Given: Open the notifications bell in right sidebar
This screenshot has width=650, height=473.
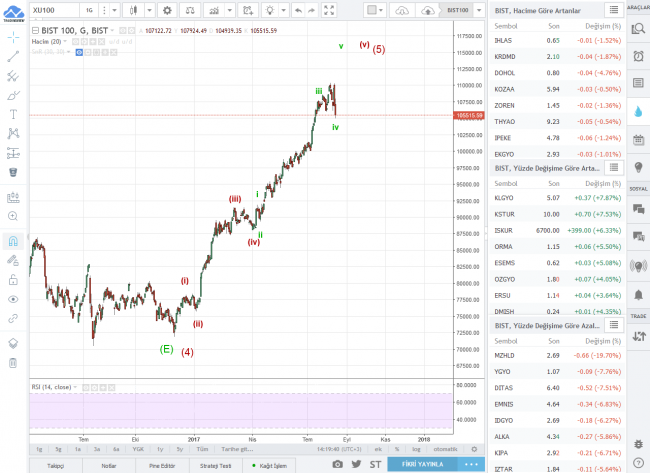Looking at the screenshot, I should point(638,295).
